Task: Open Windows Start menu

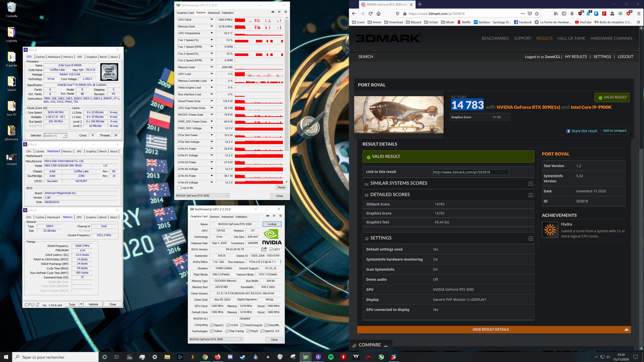Action: pyautogui.click(x=6, y=357)
